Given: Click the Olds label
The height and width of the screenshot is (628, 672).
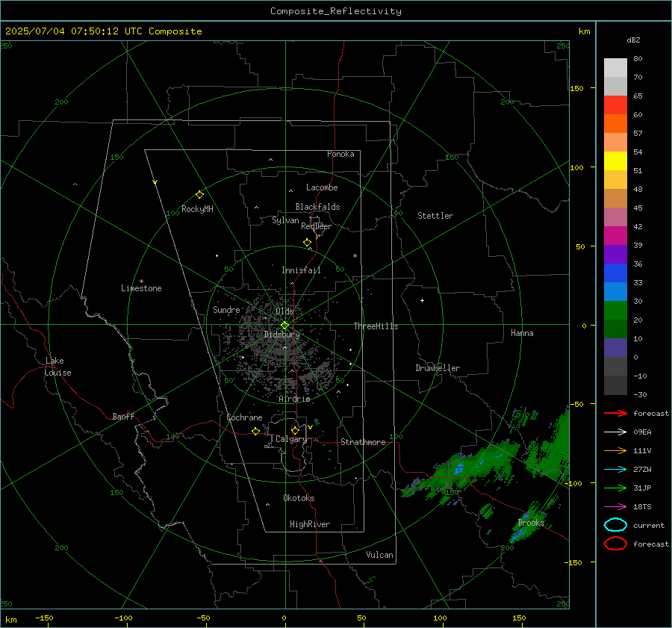Looking at the screenshot, I should pyautogui.click(x=284, y=311).
